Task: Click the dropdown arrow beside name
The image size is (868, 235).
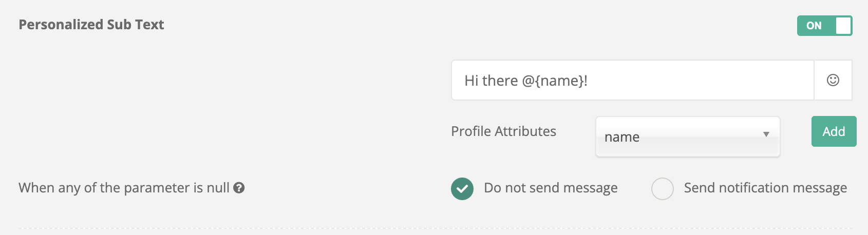Action: (766, 134)
